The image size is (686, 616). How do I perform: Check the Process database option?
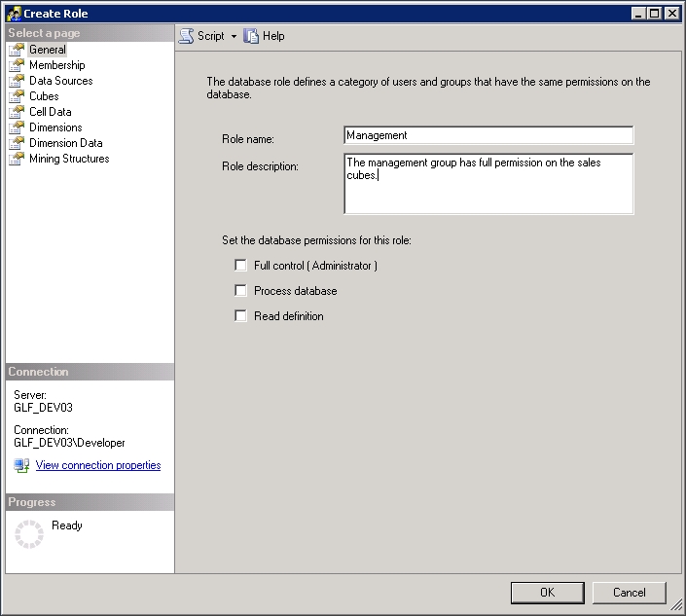tap(240, 291)
